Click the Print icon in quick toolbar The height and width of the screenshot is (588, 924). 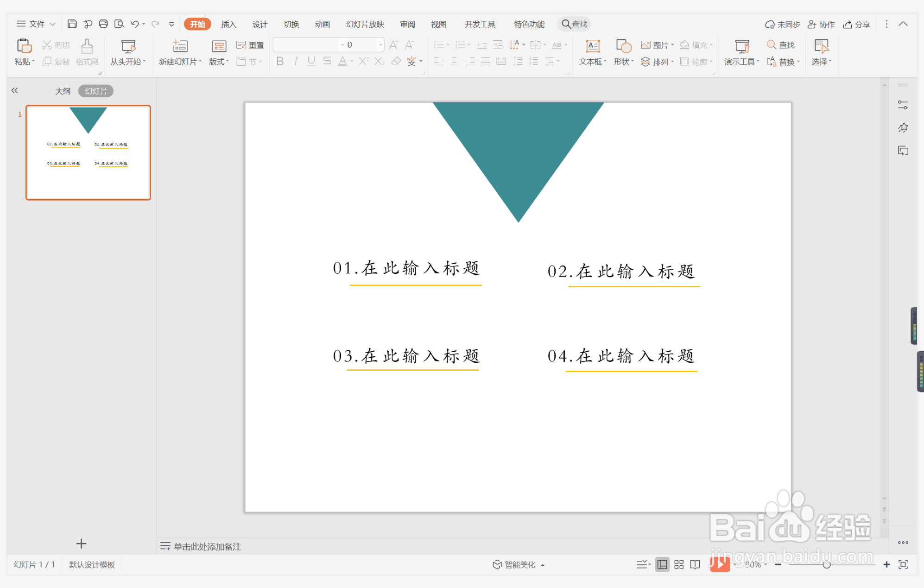click(x=103, y=24)
